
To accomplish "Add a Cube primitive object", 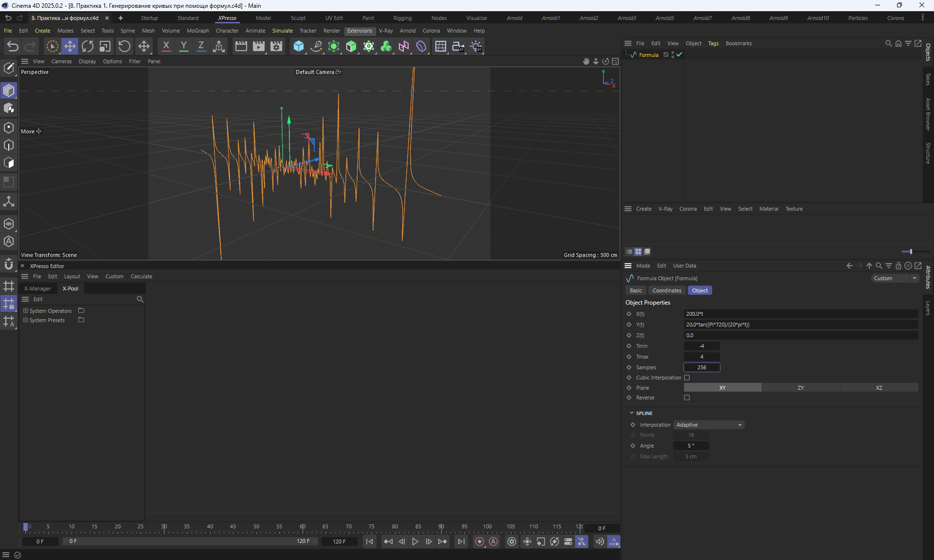I will [298, 46].
